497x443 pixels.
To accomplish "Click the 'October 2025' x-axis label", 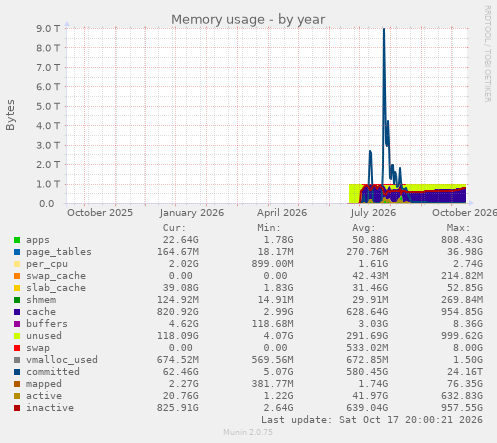I will click(x=100, y=213).
